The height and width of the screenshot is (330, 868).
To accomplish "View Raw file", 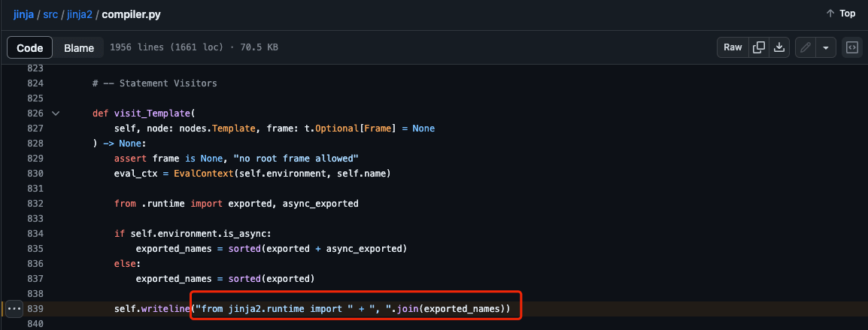I will click(733, 47).
